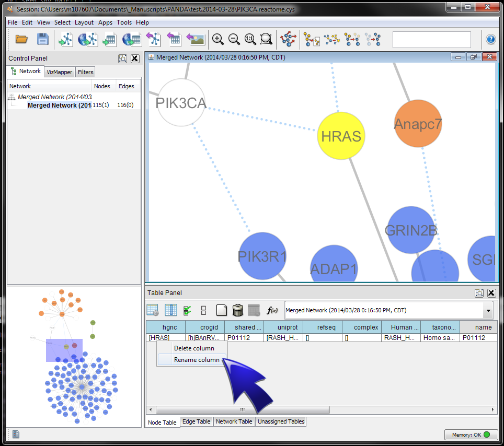Viewport: 504px width, 446px height.
Task: Open the Function Builder f(x) icon
Action: click(272, 310)
